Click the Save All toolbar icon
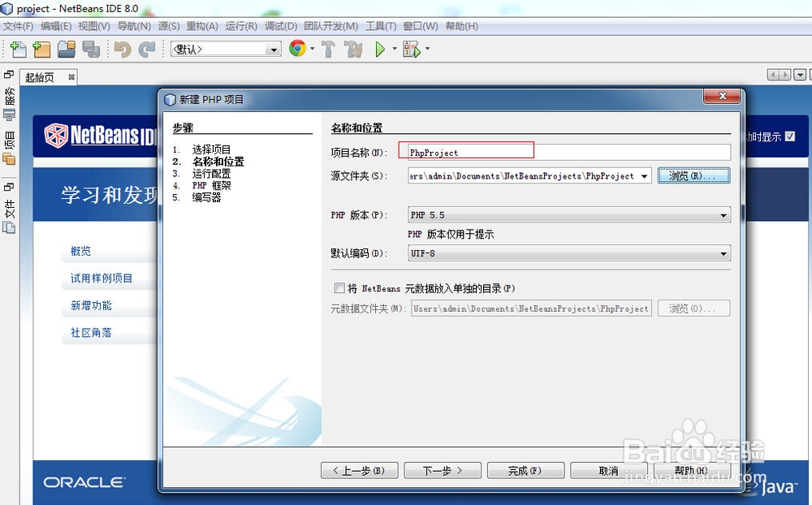 click(91, 50)
